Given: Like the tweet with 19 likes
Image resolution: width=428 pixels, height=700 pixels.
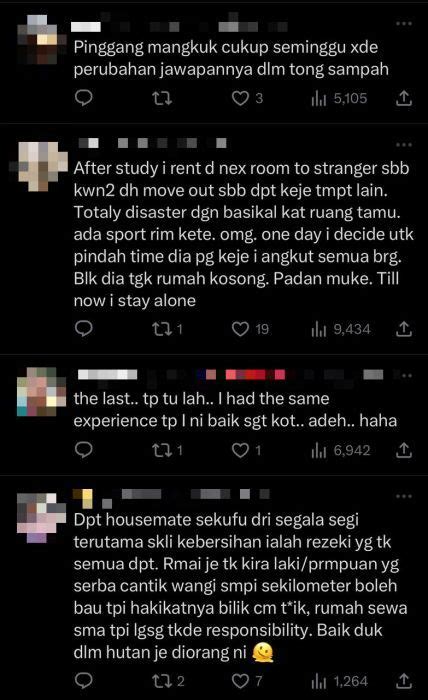Looking at the screenshot, I should [x=250, y=329].
